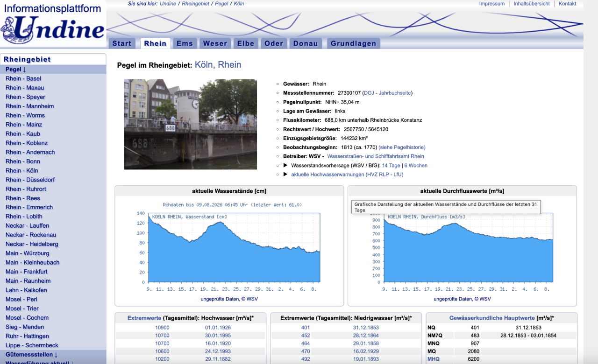
Task: Go to Rhein - Mainz gauge
Action: tap(24, 125)
